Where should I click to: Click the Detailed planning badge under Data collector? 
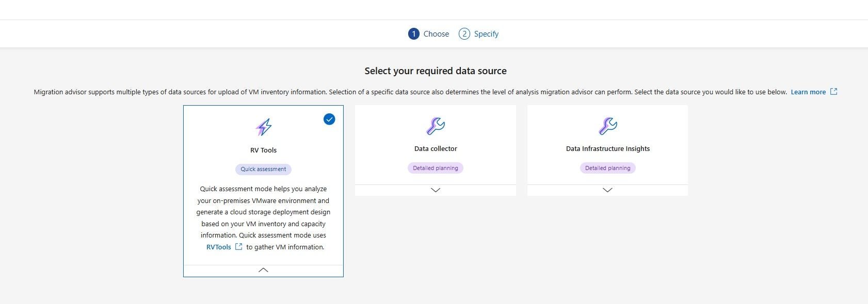click(x=436, y=168)
